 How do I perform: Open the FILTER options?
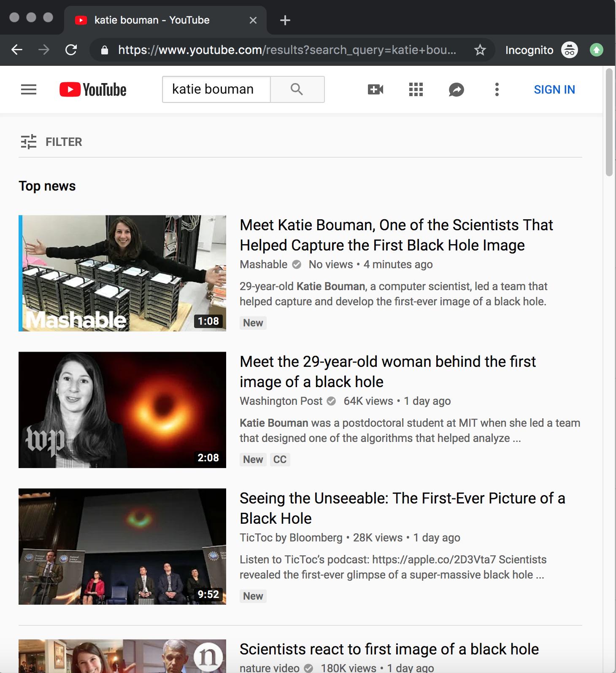[51, 142]
